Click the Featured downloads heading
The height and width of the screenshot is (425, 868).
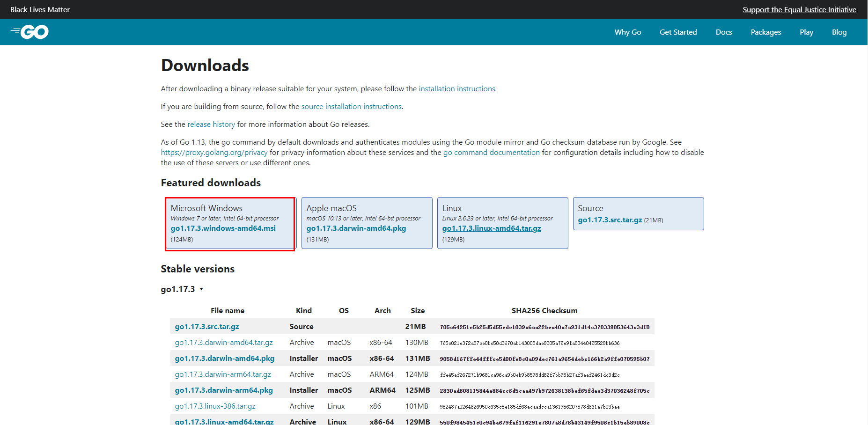point(211,183)
